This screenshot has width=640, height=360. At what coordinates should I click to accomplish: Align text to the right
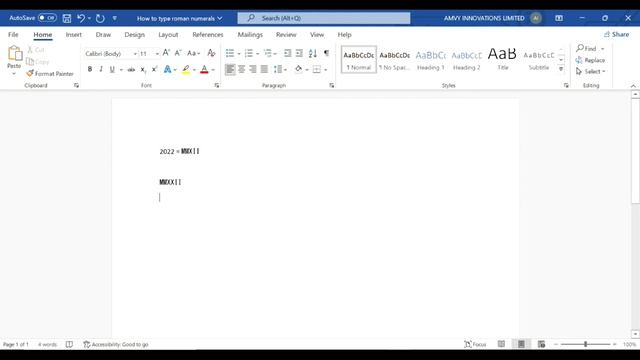[253, 69]
